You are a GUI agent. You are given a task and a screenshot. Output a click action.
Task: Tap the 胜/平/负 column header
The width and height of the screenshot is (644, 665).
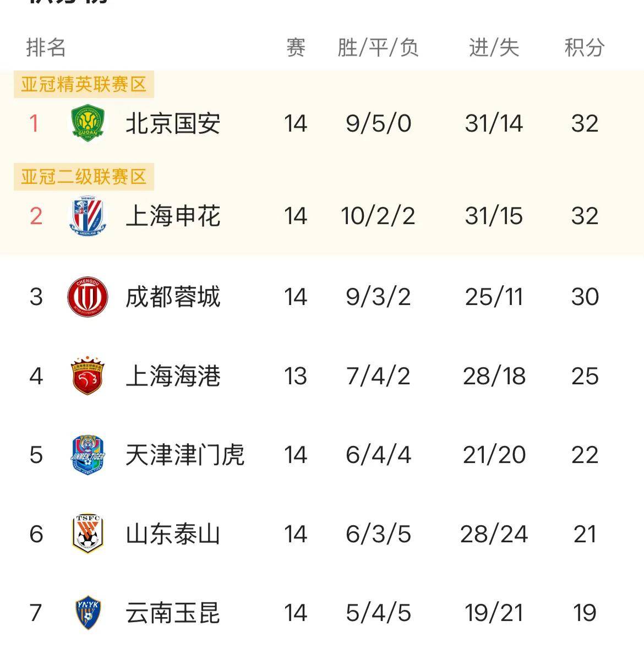[x=378, y=48]
